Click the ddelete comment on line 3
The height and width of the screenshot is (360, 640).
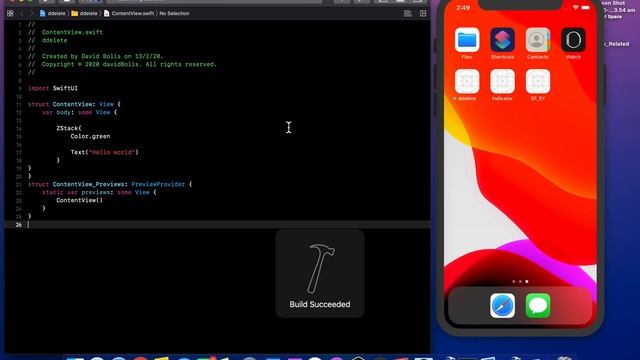click(x=47, y=40)
